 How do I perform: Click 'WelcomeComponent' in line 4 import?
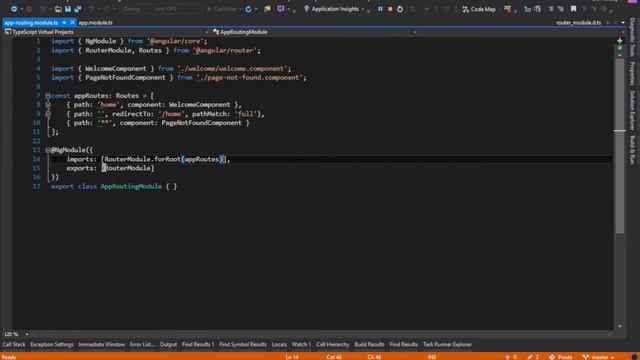click(x=116, y=69)
